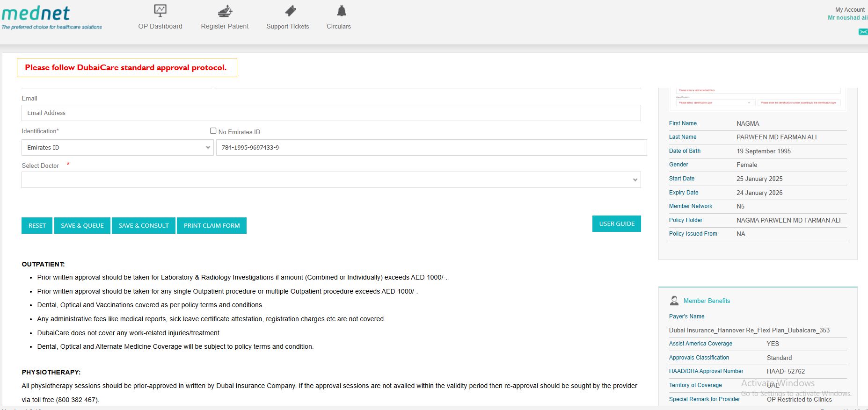Image resolution: width=868 pixels, height=410 pixels.
Task: Click the OUTPATIENT heading
Action: tap(43, 264)
